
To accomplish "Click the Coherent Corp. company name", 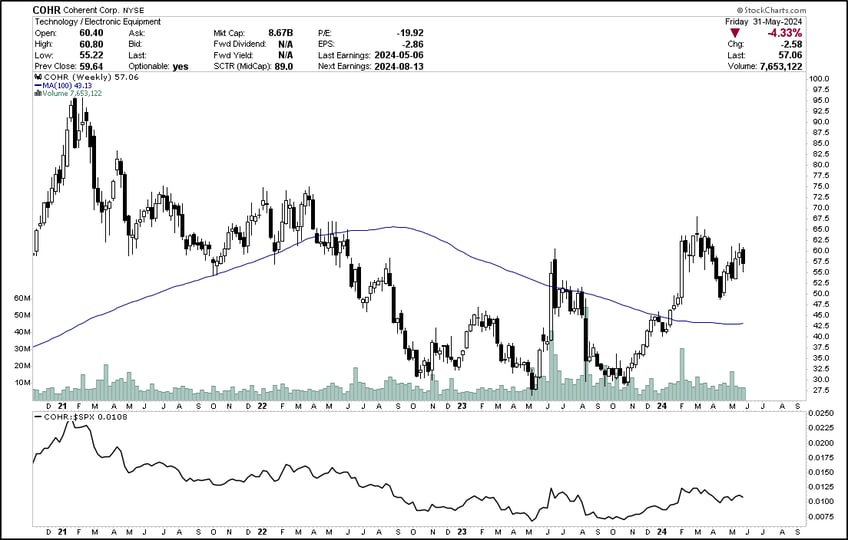I will [x=90, y=10].
